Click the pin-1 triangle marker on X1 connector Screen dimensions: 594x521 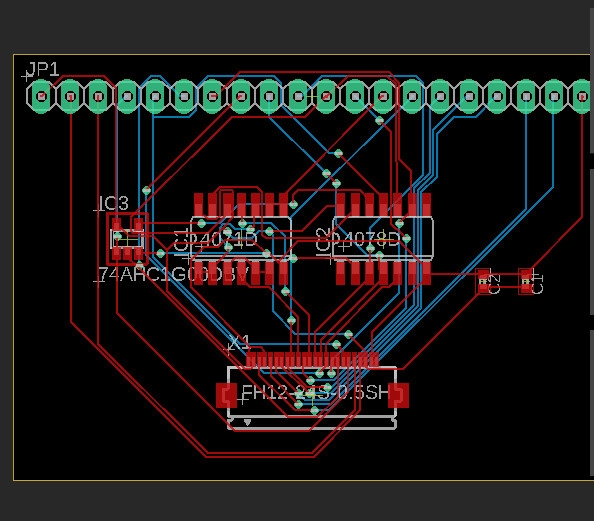(x=247, y=422)
